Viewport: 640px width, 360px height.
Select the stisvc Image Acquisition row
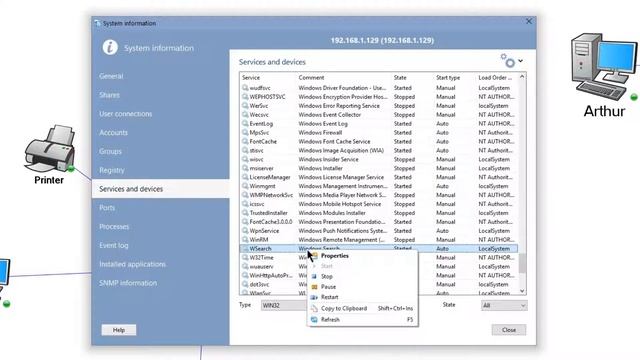click(379, 151)
